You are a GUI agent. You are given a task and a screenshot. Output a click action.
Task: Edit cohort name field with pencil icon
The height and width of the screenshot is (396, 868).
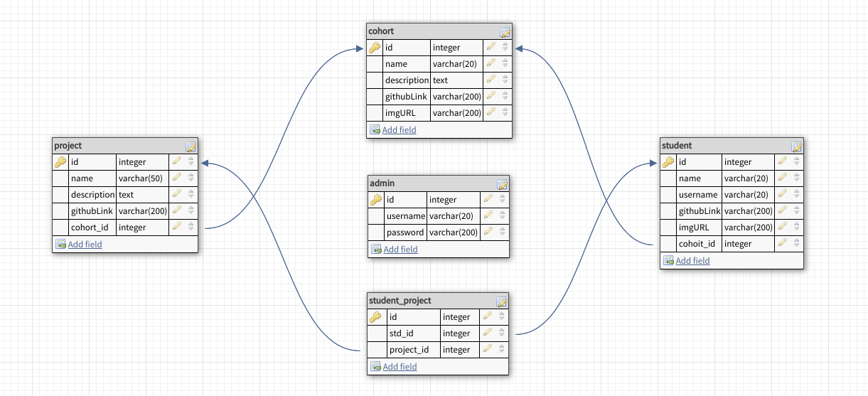tap(491, 63)
